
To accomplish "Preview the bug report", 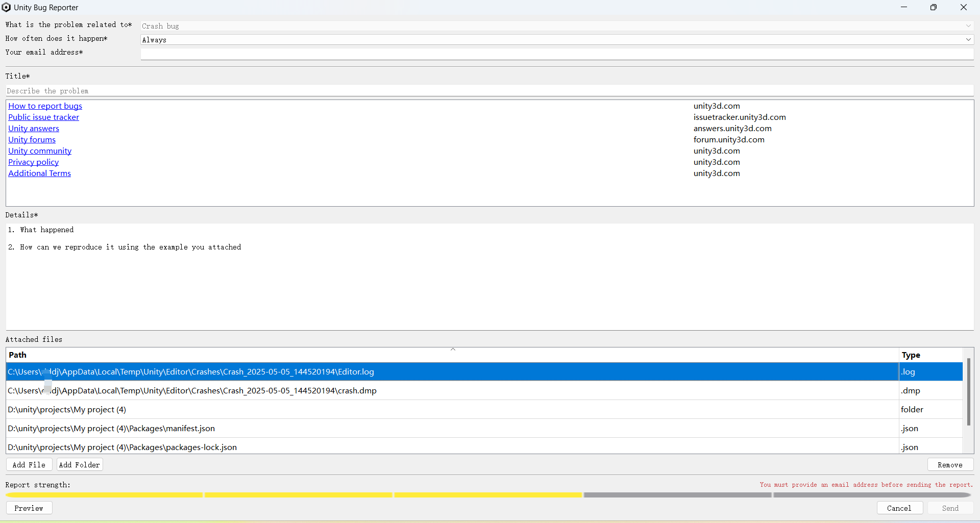I will point(29,508).
